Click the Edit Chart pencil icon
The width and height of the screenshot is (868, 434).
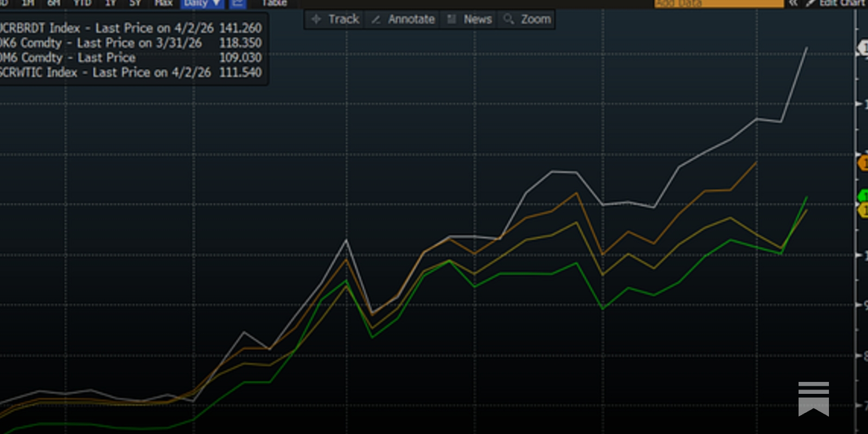810,3
